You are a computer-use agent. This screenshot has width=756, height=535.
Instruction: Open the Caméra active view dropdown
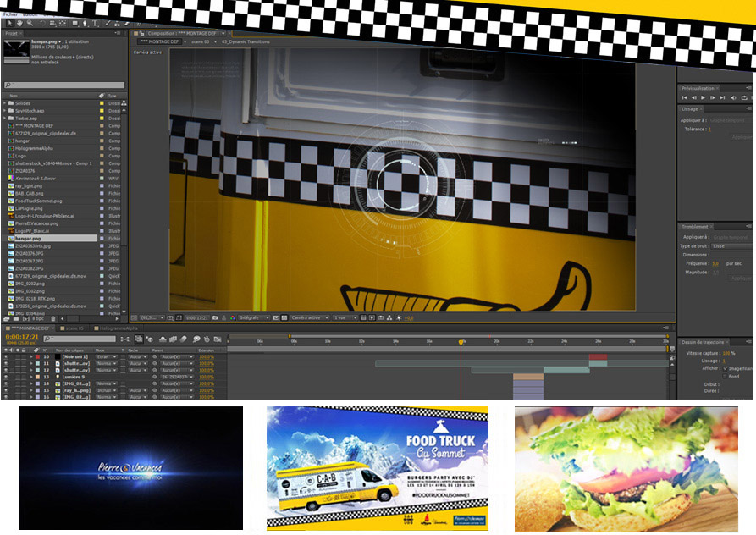pos(310,317)
